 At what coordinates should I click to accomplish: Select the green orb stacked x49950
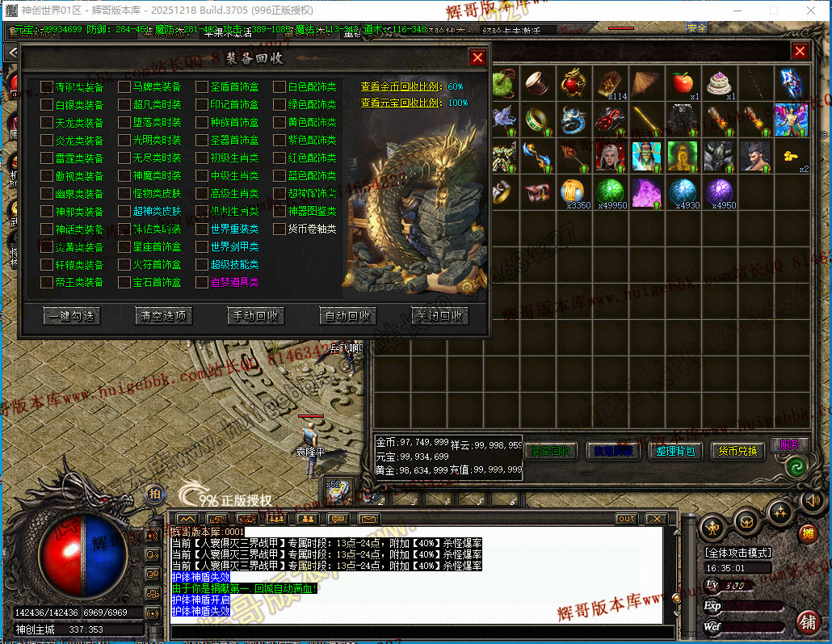[x=611, y=192]
